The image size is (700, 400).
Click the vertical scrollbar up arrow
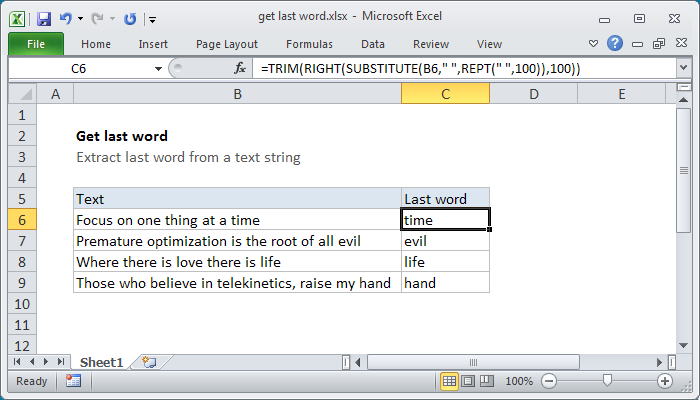pos(683,100)
